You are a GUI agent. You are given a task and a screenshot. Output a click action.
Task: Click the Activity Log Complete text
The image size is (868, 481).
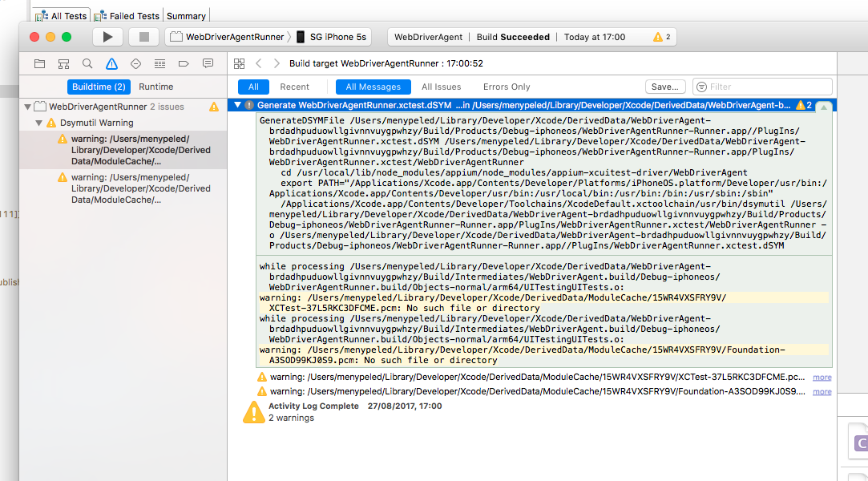pyautogui.click(x=313, y=406)
